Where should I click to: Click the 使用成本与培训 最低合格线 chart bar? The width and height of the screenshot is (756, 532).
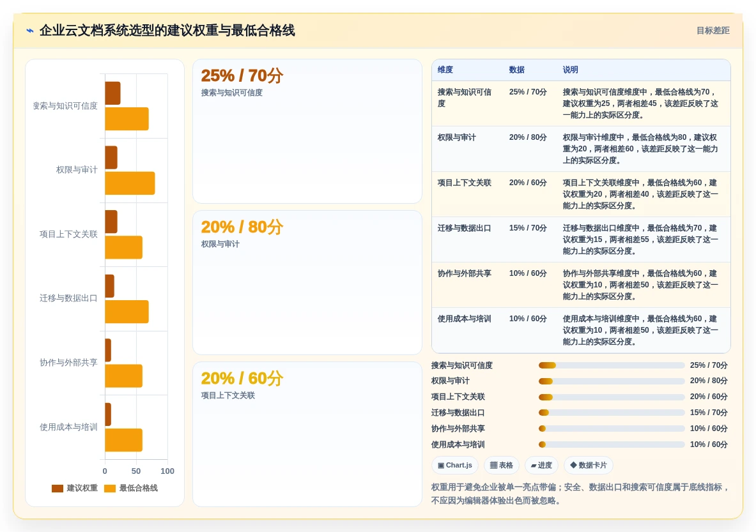[x=123, y=440]
